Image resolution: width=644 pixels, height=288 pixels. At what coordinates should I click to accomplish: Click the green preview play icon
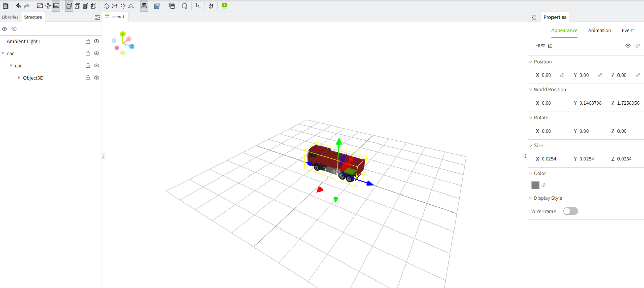tap(225, 6)
